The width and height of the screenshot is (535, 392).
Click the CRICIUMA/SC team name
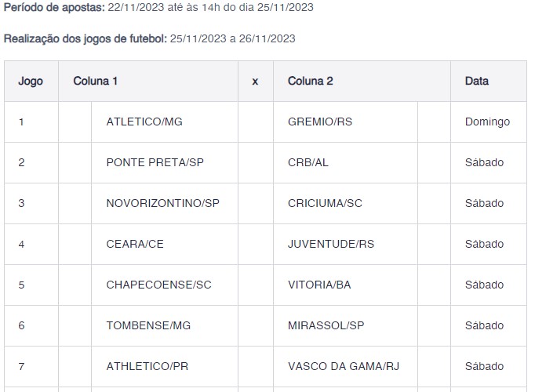(325, 203)
